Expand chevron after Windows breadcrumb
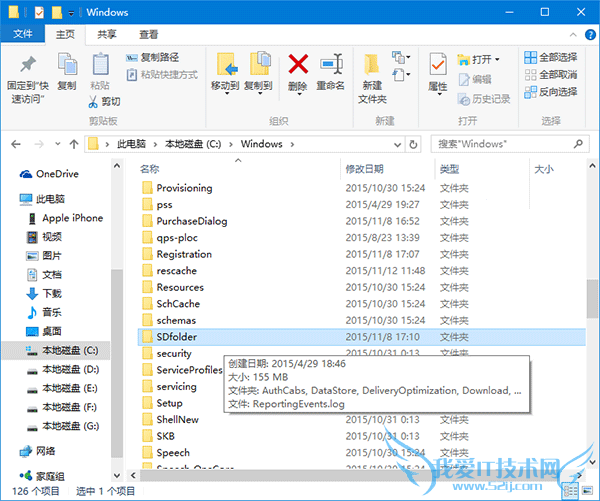 point(292,144)
